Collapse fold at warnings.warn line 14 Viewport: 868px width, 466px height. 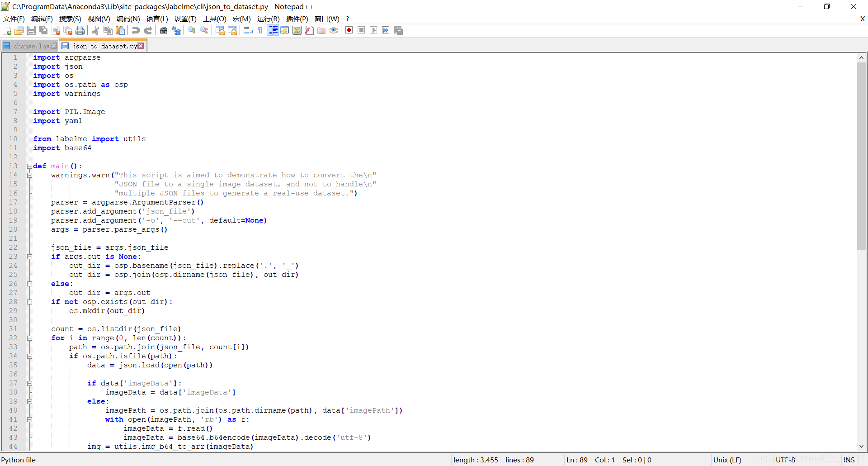click(x=29, y=175)
